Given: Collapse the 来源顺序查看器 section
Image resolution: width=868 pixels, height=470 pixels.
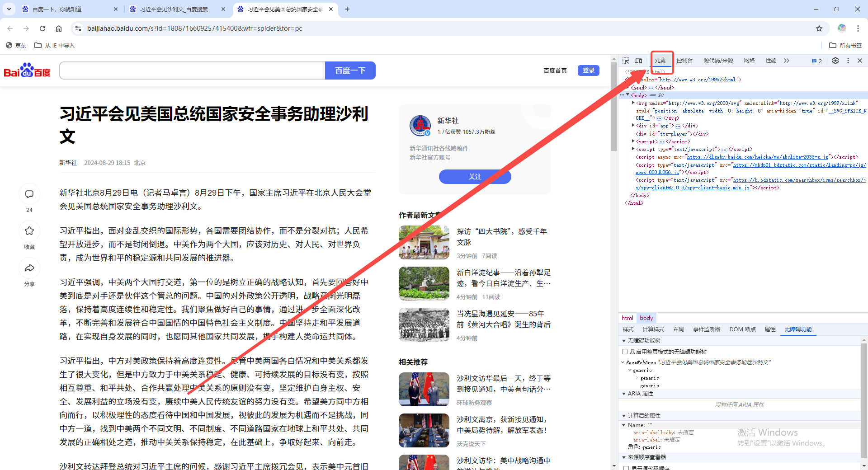Looking at the screenshot, I should coord(624,457).
